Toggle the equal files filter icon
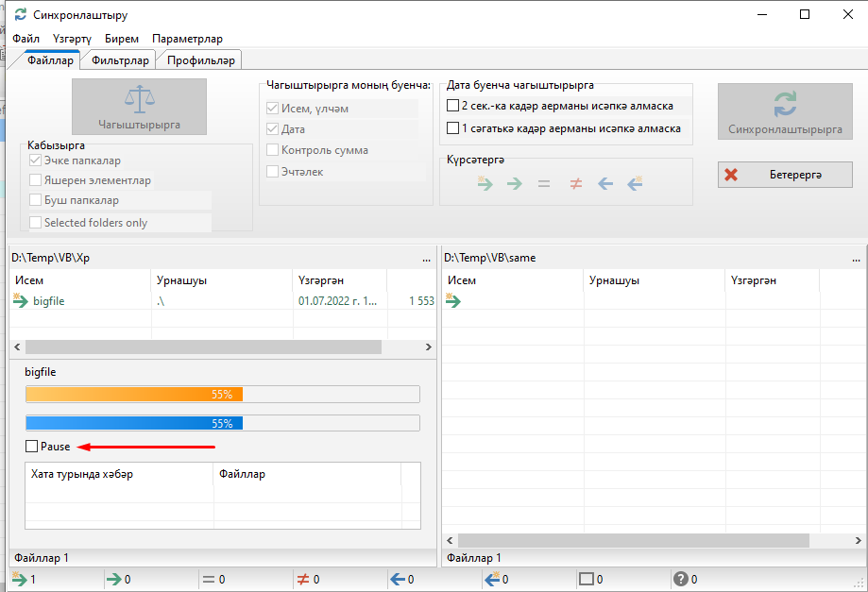 [x=544, y=184]
